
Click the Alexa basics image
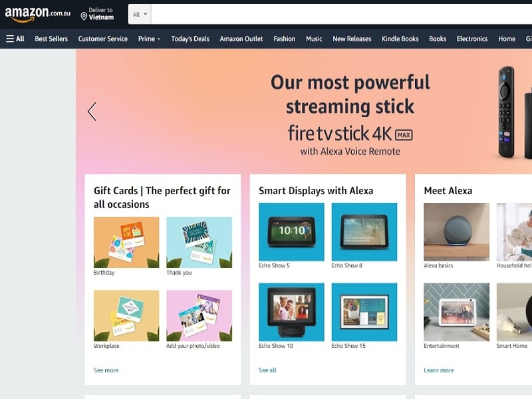click(x=456, y=231)
